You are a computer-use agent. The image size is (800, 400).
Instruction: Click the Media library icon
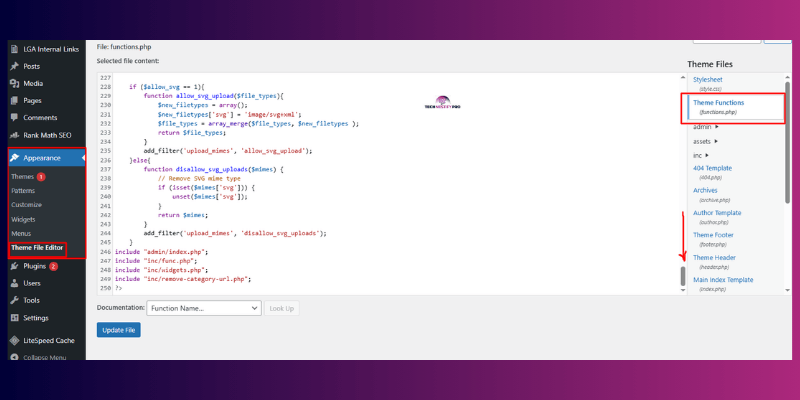[x=14, y=84]
